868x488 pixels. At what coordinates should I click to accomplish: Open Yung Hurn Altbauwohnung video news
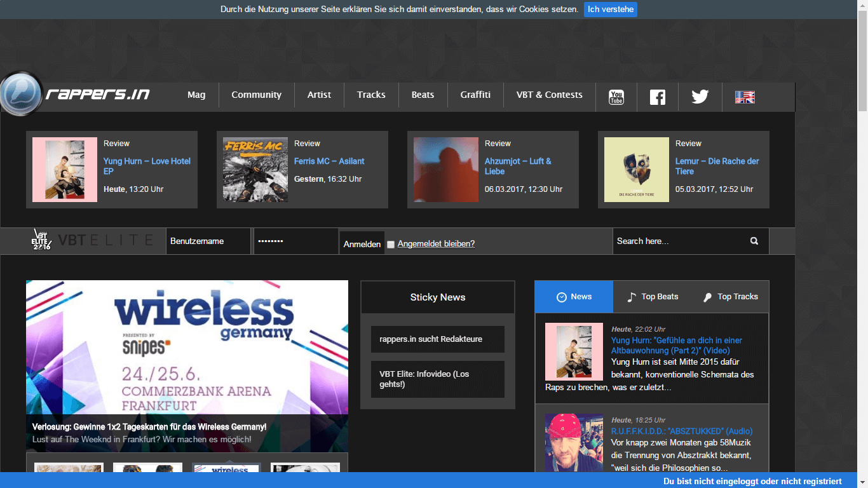pos(677,346)
